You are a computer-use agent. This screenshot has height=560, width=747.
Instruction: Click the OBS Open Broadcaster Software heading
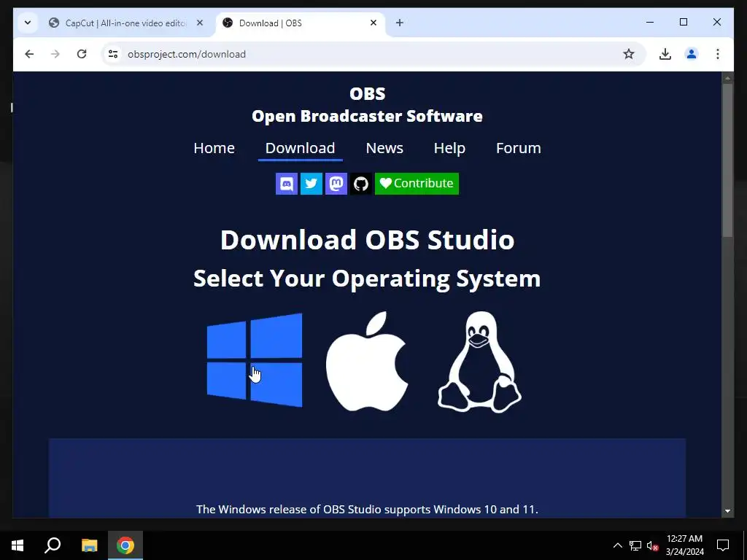367,105
